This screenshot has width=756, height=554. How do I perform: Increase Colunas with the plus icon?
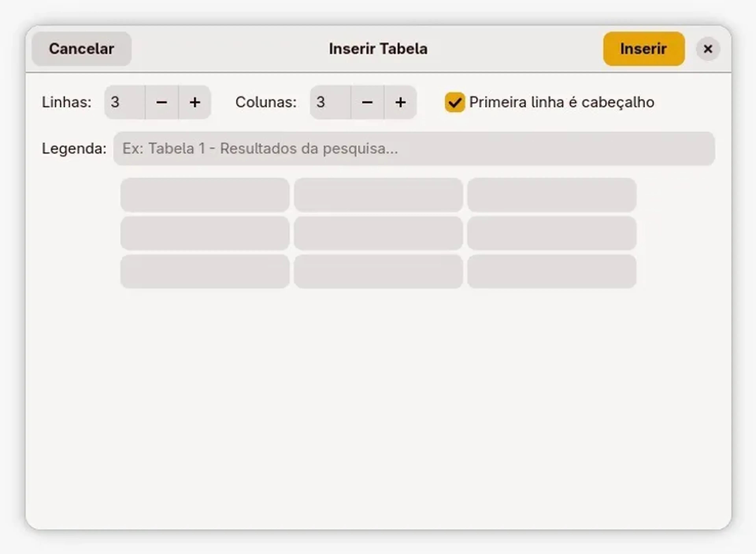[400, 103]
